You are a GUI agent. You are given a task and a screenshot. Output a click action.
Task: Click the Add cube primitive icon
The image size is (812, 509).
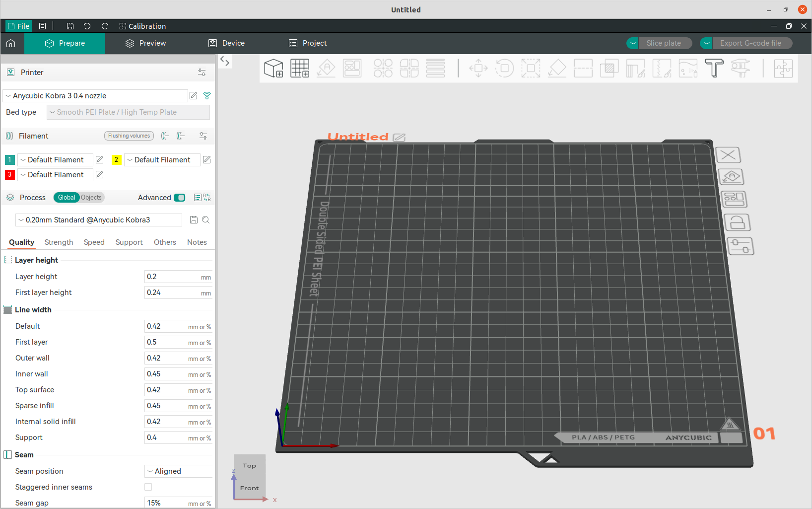[273, 68]
